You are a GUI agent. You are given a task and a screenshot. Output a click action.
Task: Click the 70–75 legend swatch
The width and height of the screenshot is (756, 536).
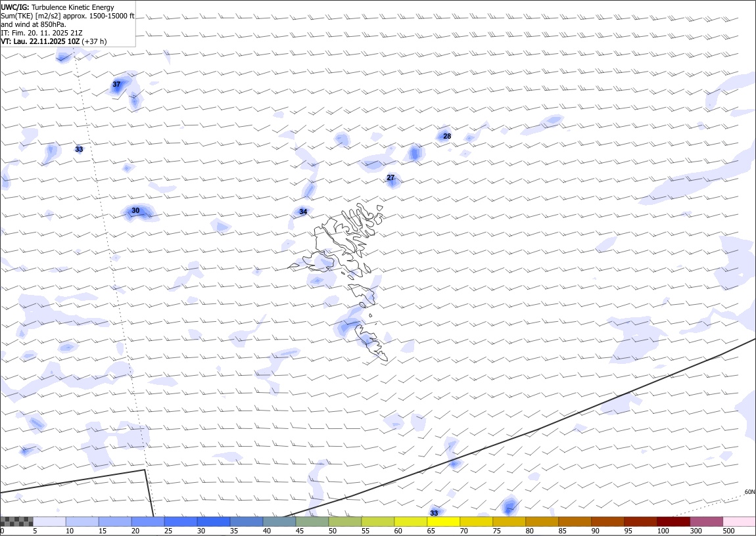pos(477,522)
